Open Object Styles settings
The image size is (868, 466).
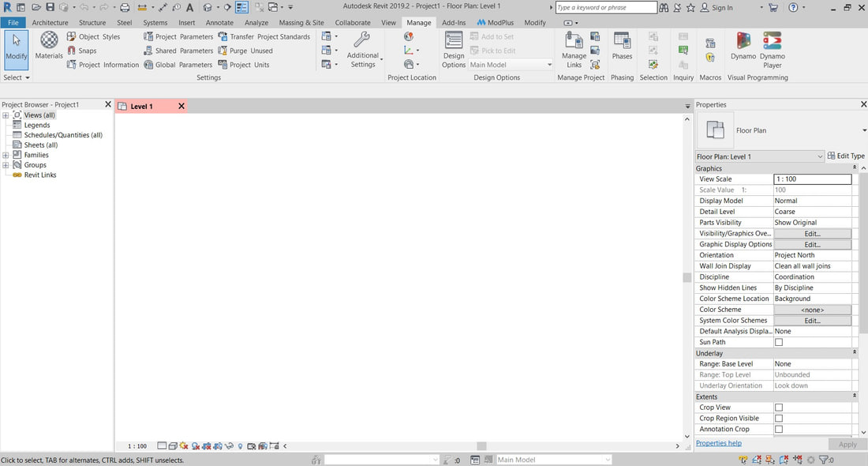click(94, 36)
